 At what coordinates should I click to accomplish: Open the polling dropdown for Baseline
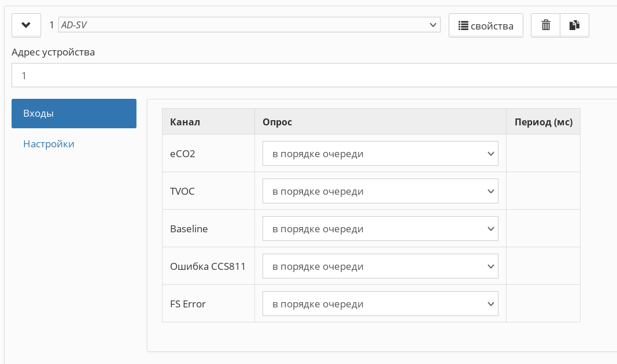(380, 228)
